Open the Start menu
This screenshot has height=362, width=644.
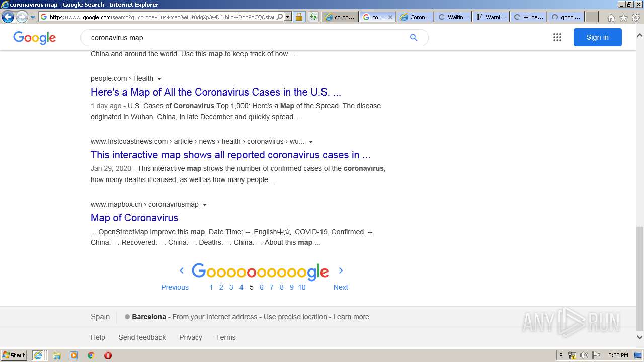point(14,355)
